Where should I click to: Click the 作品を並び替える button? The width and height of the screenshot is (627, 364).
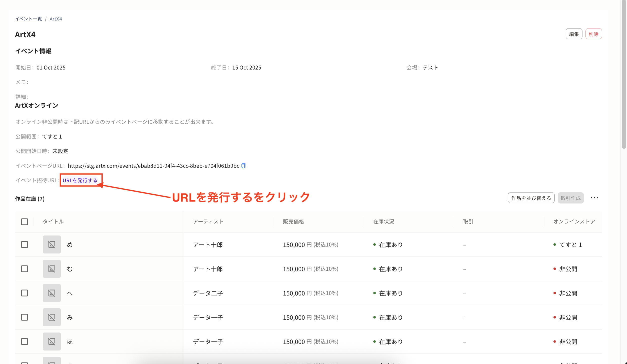point(531,198)
